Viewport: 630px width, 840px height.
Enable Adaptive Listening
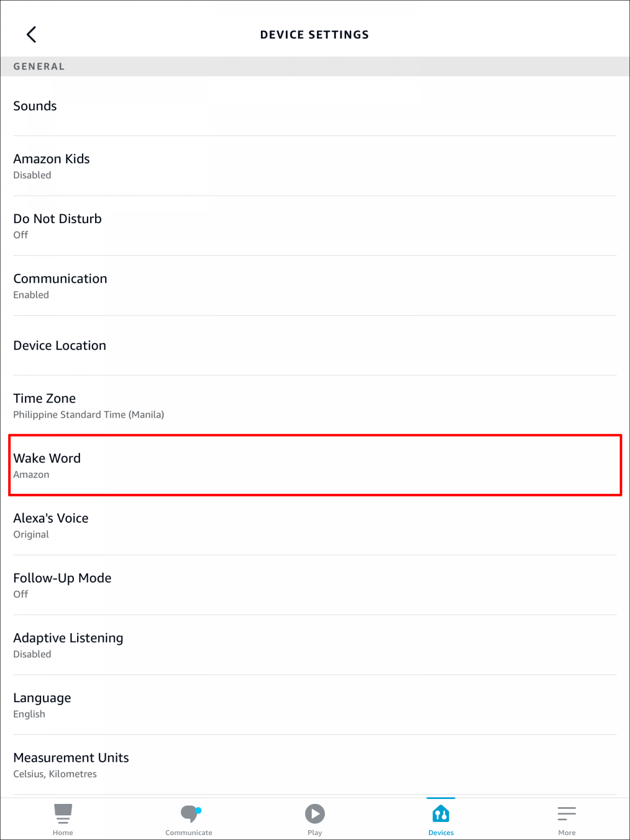[315, 645]
